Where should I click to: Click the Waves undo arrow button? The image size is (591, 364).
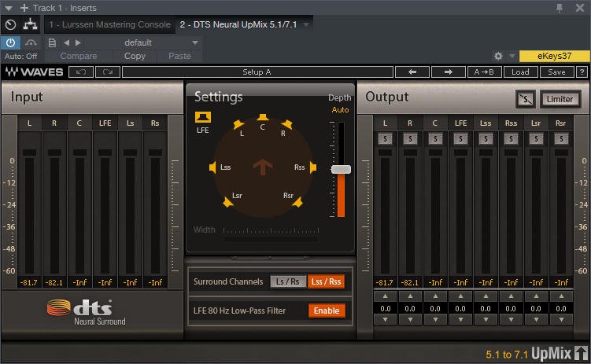81,72
